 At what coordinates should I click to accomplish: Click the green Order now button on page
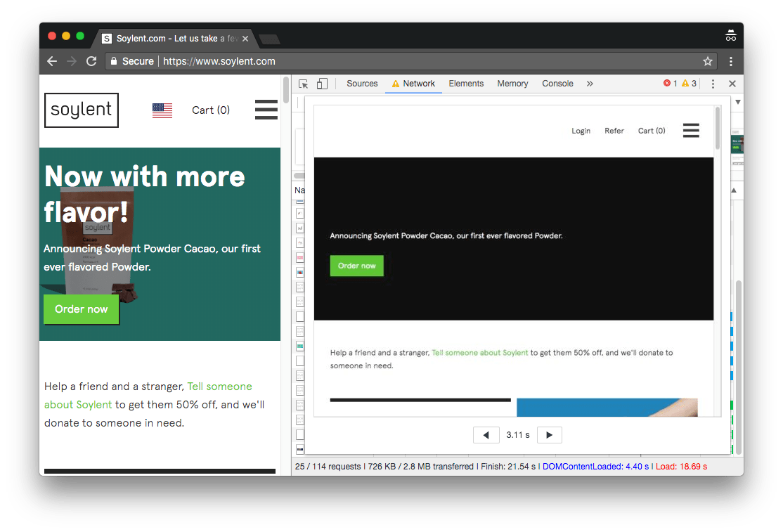[82, 309]
